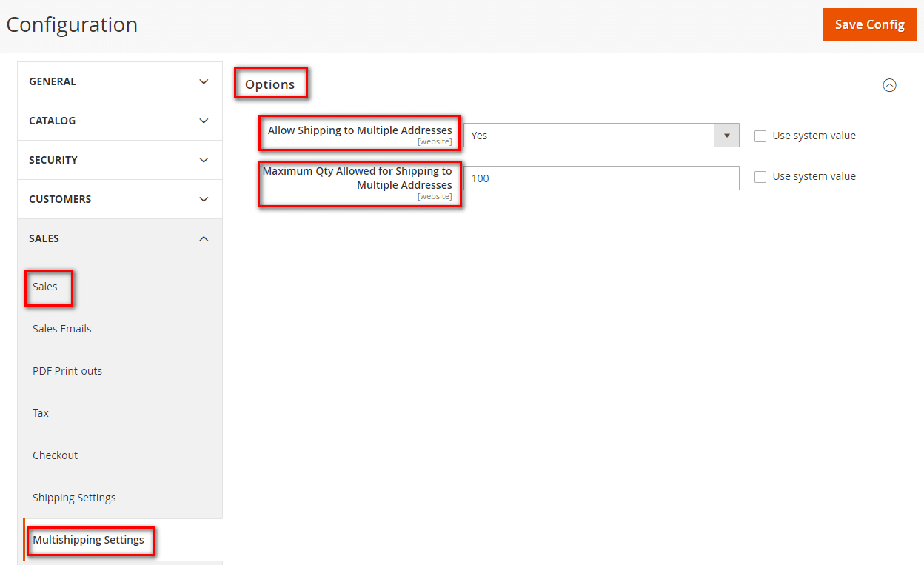The width and height of the screenshot is (924, 565).
Task: Click the Allow Shipping dropdown arrow button
Action: tap(726, 136)
